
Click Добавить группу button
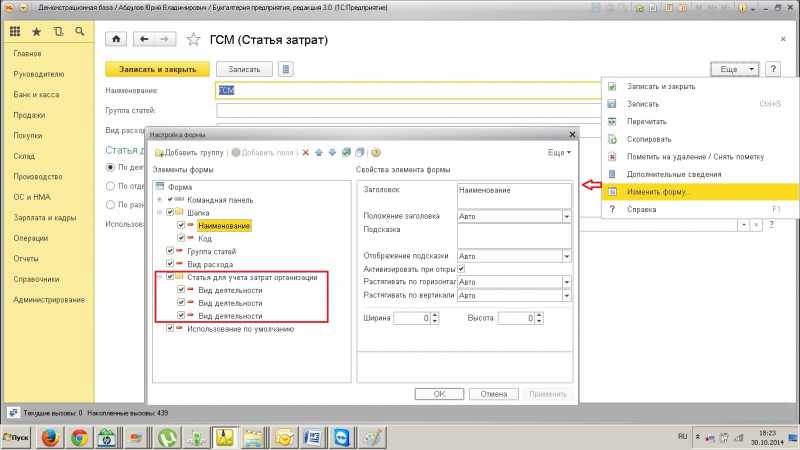[189, 153]
